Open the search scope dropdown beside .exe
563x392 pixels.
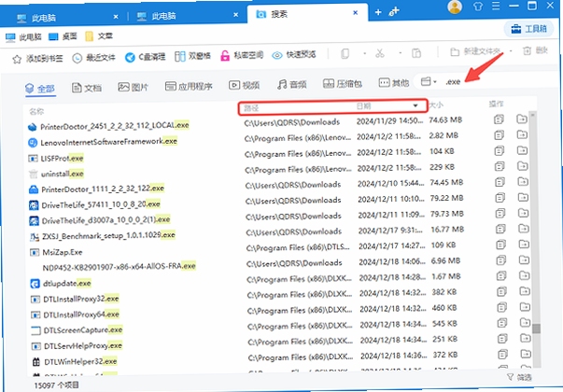click(428, 81)
